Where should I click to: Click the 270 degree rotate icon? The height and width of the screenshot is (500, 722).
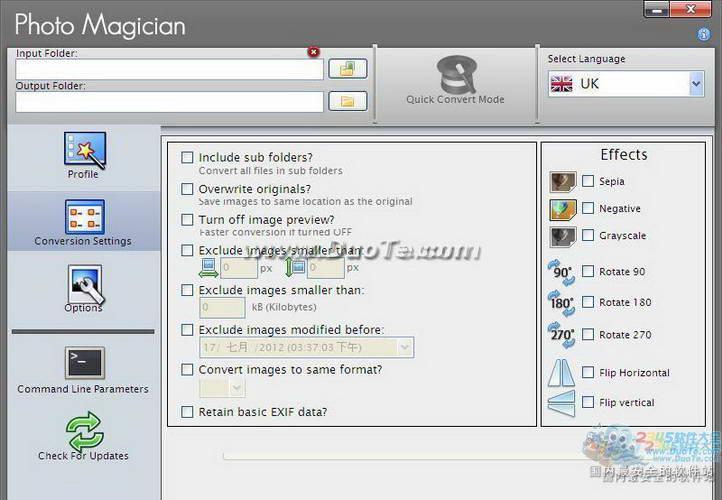point(562,335)
